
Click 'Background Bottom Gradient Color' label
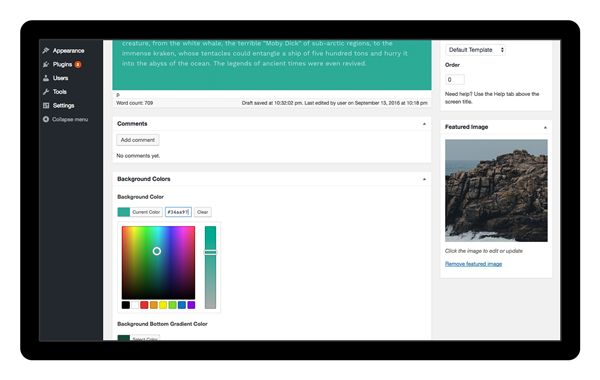[x=162, y=324]
